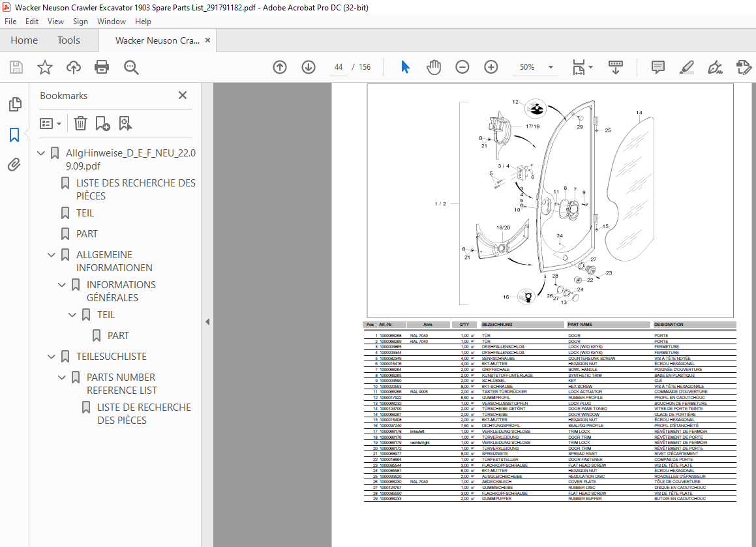Open LISTE DE RECHERCHE DES PIÈCES bookmark
The image size is (756, 547).
point(144,413)
